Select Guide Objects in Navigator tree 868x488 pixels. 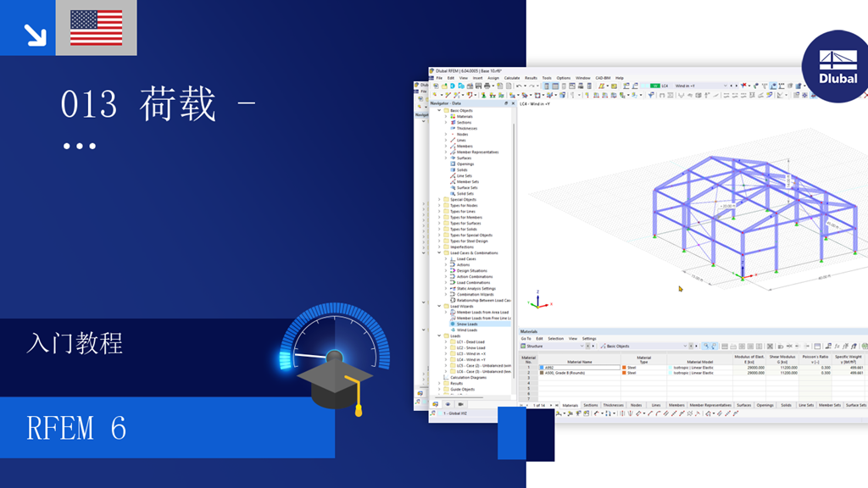pos(462,389)
